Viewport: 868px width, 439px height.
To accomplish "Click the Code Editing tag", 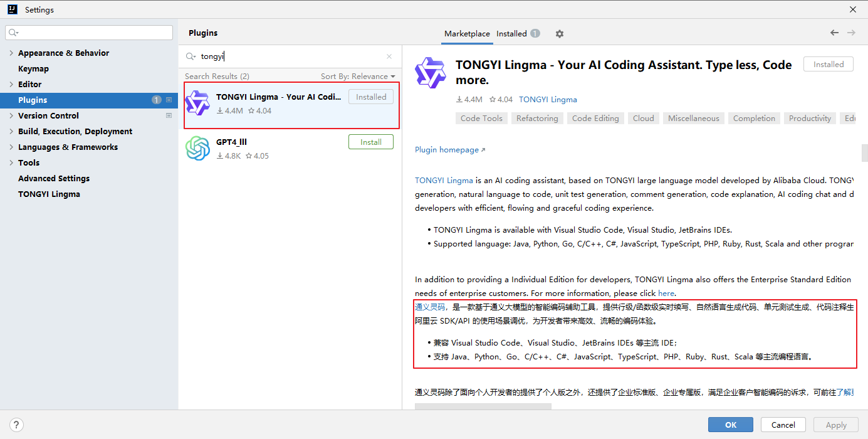I will [x=595, y=119].
